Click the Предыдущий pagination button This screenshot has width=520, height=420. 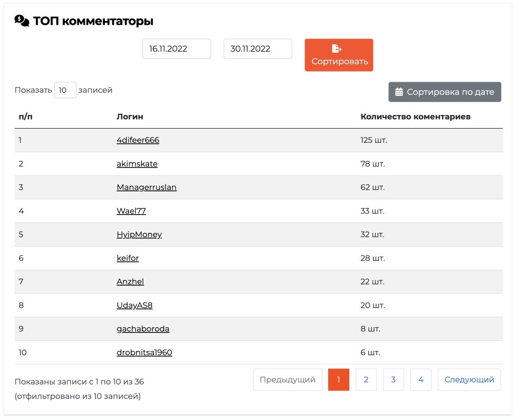(288, 379)
